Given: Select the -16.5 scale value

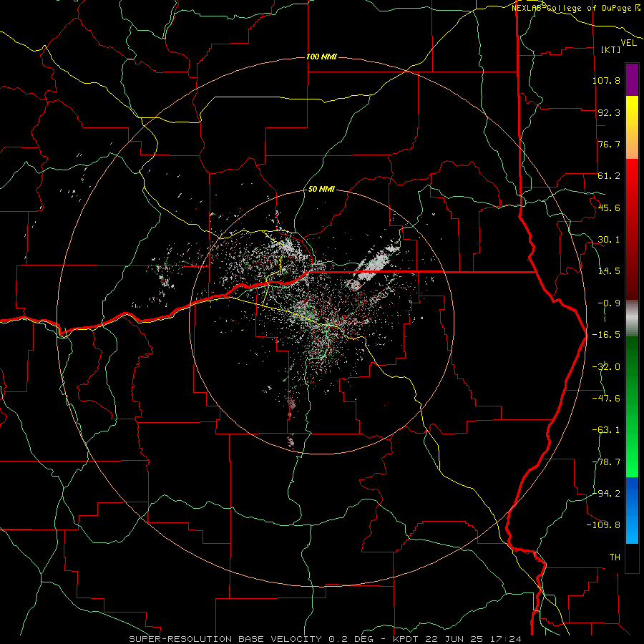Looking at the screenshot, I should [606, 335].
